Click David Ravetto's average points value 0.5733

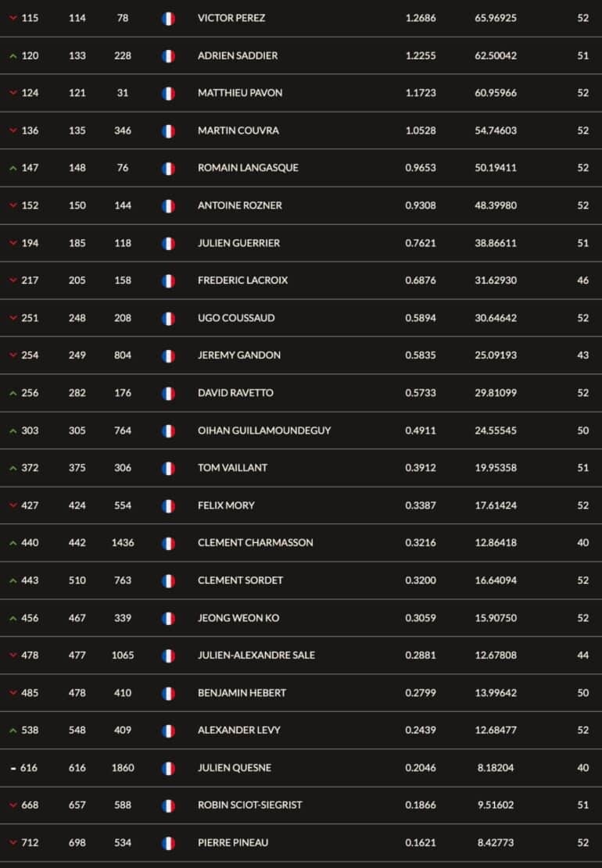(421, 393)
